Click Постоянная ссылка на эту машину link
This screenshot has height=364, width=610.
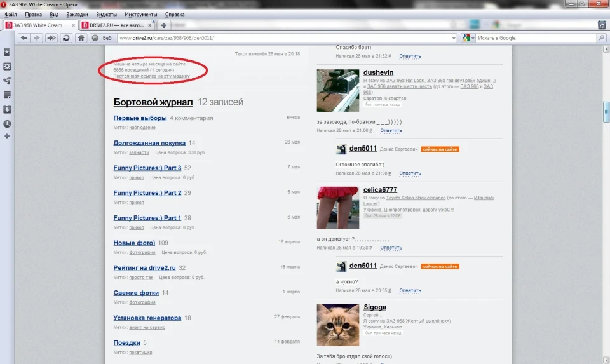pyautogui.click(x=152, y=76)
